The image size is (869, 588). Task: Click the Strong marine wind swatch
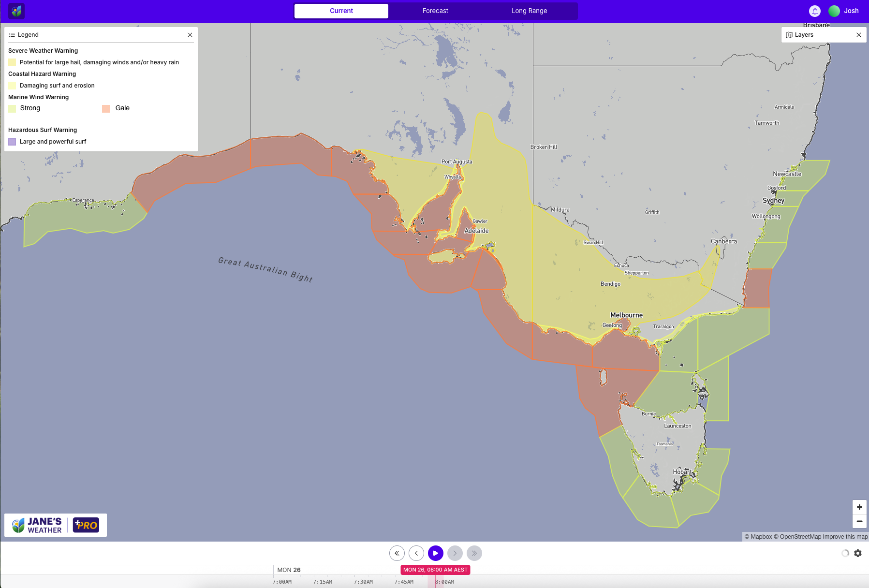pyautogui.click(x=12, y=108)
